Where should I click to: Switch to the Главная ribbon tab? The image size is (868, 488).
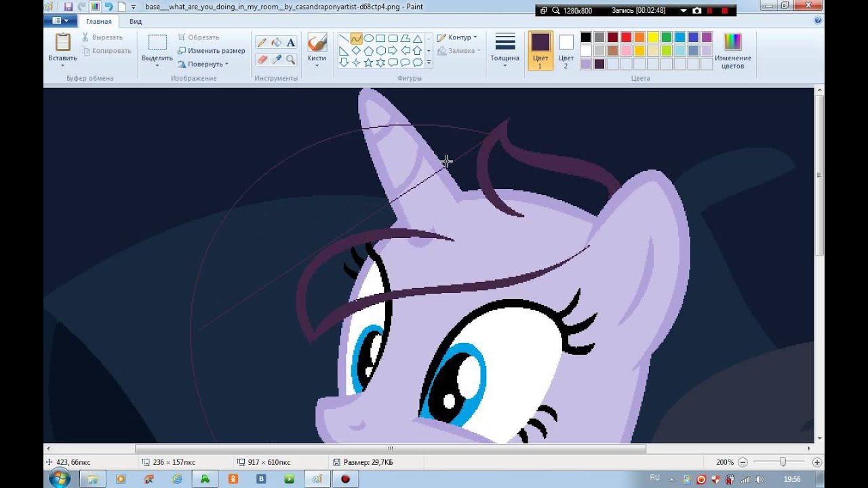(x=99, y=22)
